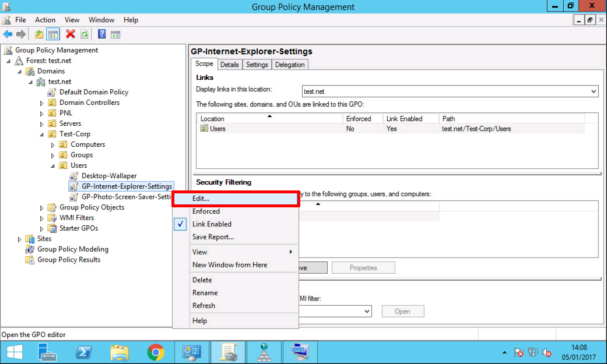Screen dimensions: 607x364
Task: Click the Up one level folder icon
Action: tap(39, 34)
